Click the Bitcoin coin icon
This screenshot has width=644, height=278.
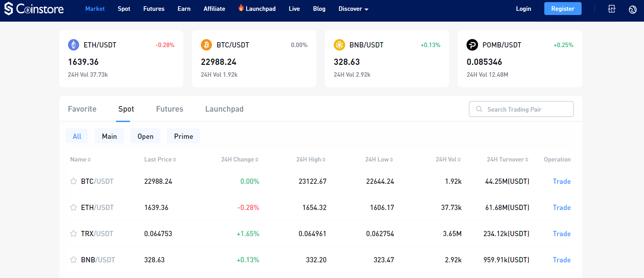[x=206, y=45]
